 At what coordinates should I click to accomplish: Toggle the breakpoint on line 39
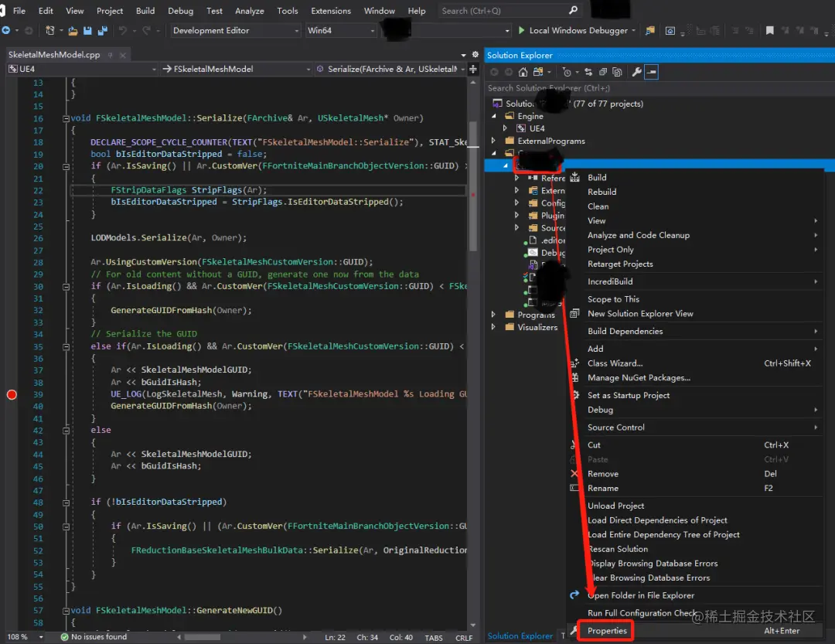click(12, 395)
